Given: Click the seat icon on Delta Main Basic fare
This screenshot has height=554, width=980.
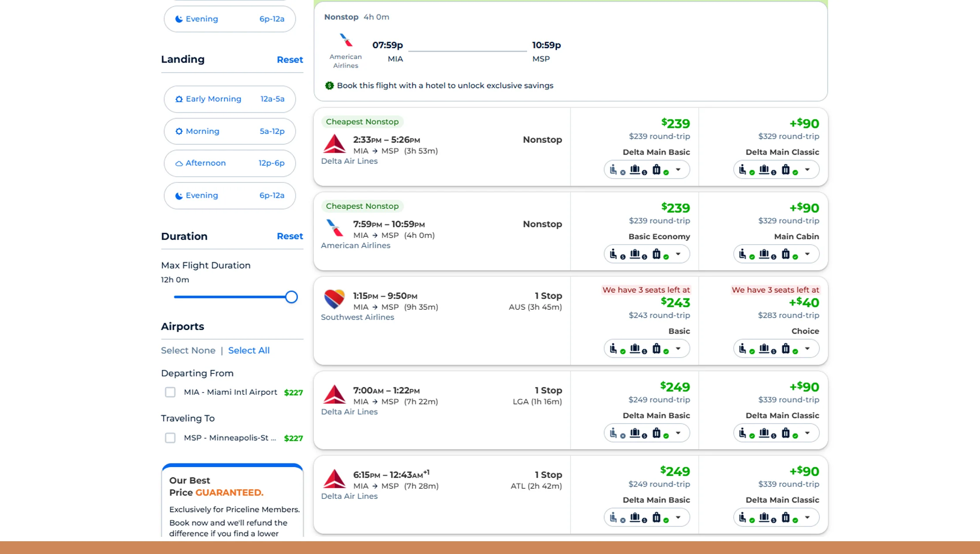Looking at the screenshot, I should pyautogui.click(x=613, y=170).
